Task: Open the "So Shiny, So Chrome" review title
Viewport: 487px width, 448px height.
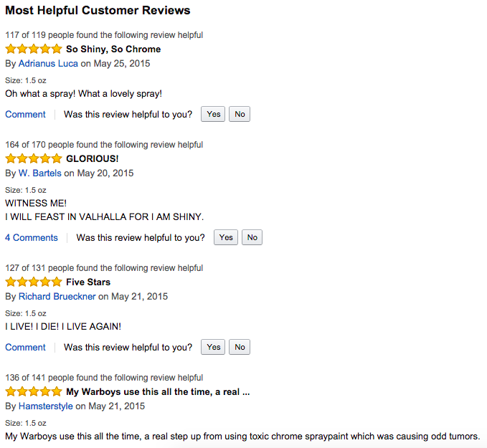Action: pyautogui.click(x=113, y=49)
